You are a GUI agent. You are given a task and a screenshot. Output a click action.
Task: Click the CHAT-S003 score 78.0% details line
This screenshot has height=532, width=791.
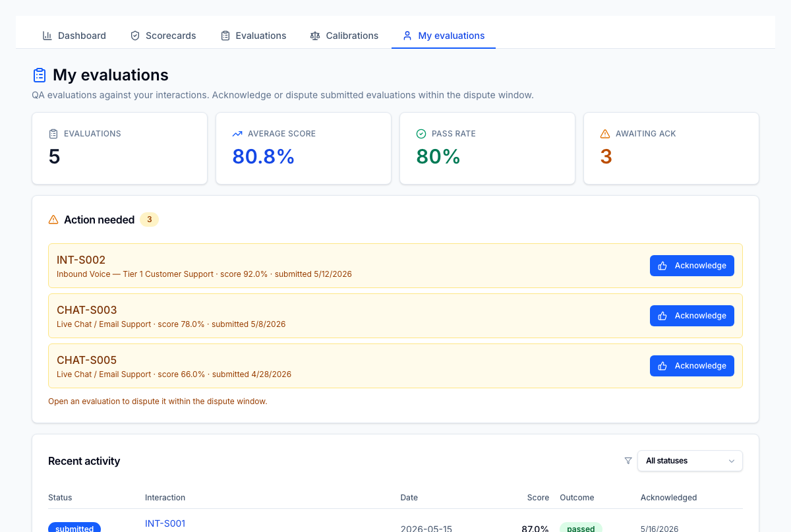pos(171,324)
